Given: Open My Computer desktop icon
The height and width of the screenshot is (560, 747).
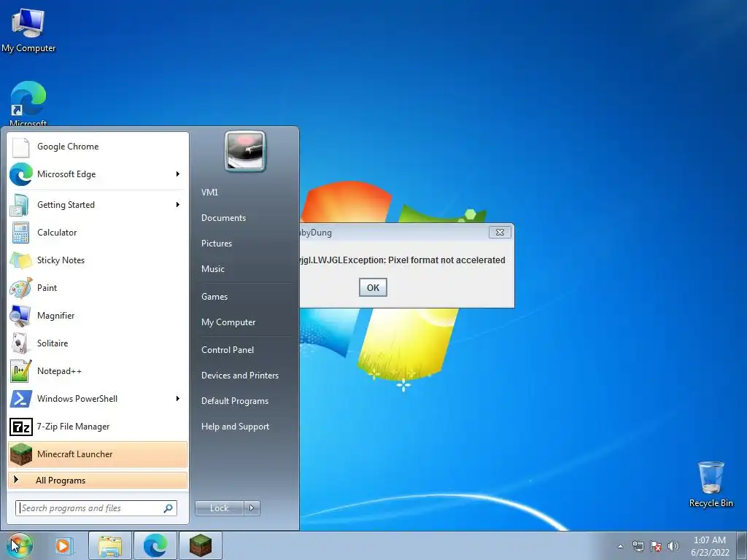Looking at the screenshot, I should (x=28, y=31).
